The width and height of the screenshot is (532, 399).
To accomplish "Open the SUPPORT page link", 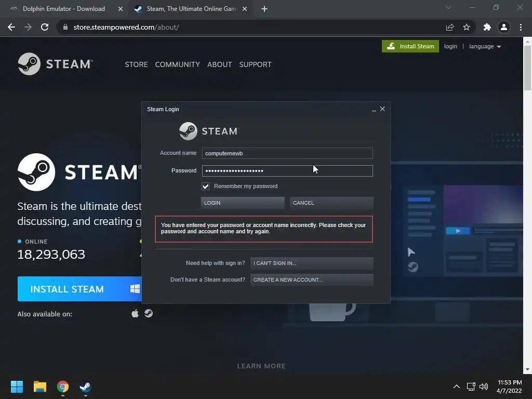I will pyautogui.click(x=255, y=64).
